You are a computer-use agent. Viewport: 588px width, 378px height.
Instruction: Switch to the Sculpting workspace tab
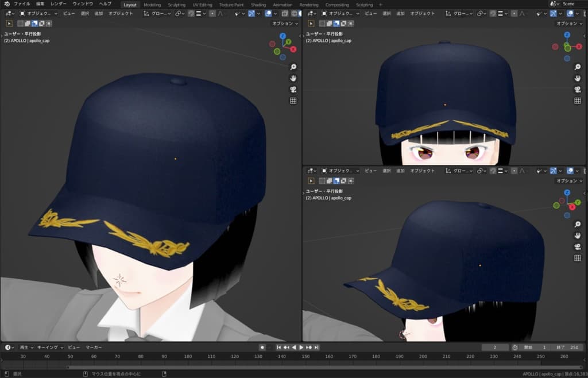[x=176, y=5]
